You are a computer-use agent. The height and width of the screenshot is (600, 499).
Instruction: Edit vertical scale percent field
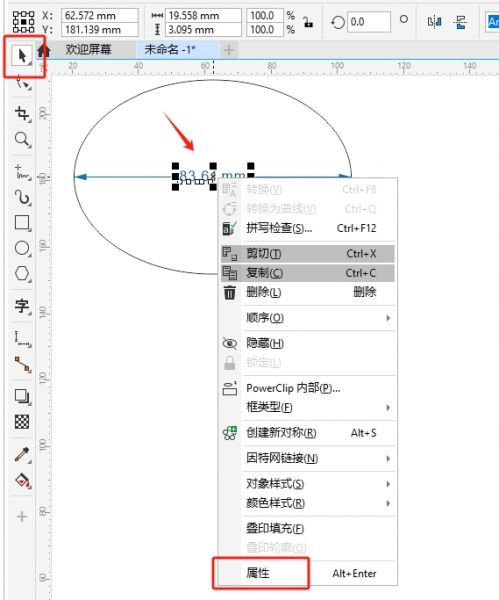[264, 29]
